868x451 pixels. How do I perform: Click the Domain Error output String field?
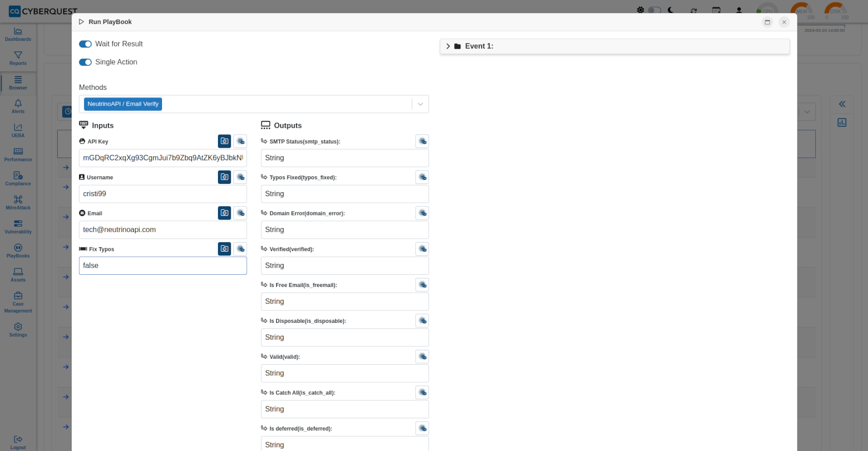point(345,230)
